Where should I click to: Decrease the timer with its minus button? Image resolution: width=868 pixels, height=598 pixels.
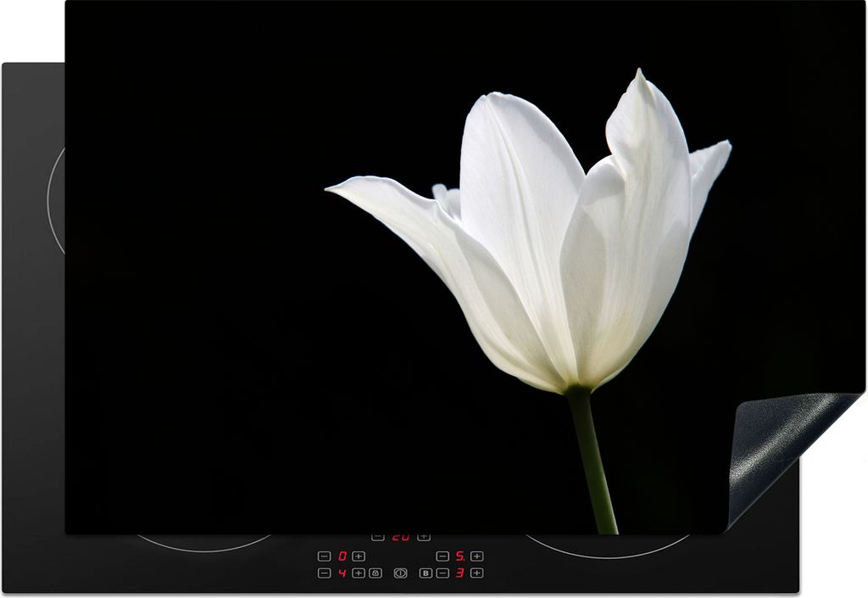(x=377, y=537)
